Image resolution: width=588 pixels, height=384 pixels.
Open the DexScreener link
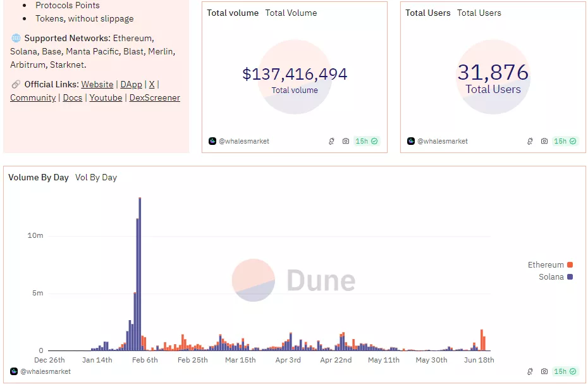pos(154,97)
